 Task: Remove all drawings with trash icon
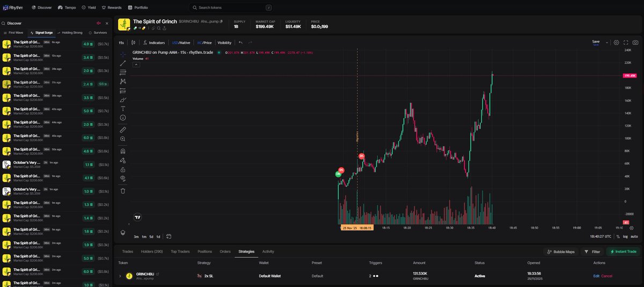click(x=123, y=190)
